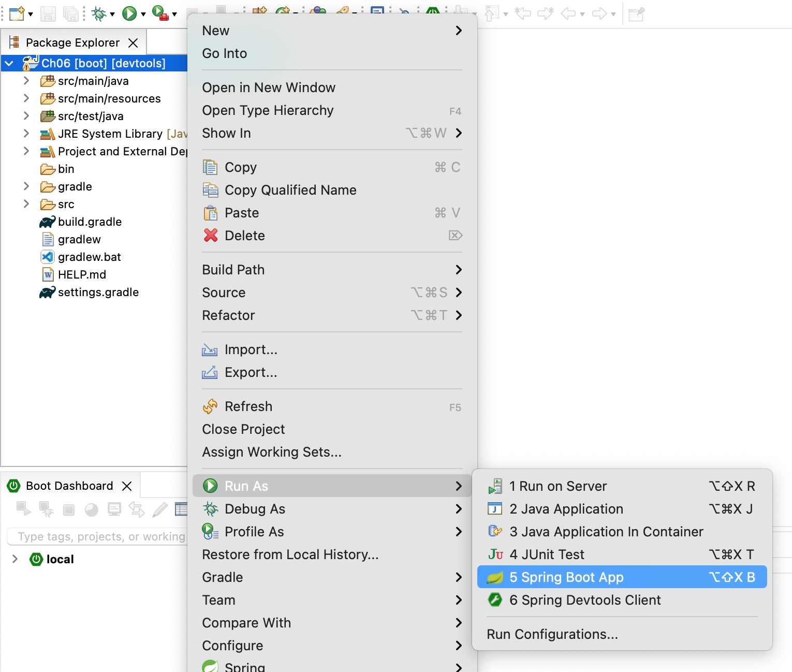Click the Debug As bug icon

pyautogui.click(x=210, y=509)
